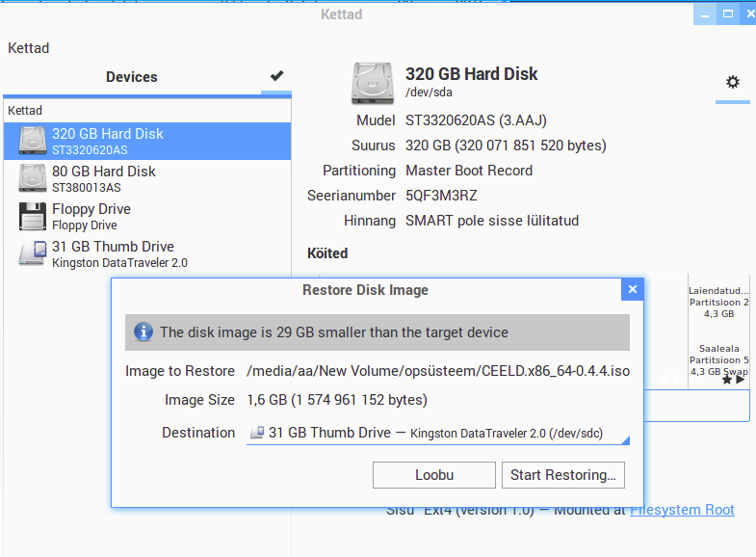Click Start Restoring button

click(x=563, y=475)
